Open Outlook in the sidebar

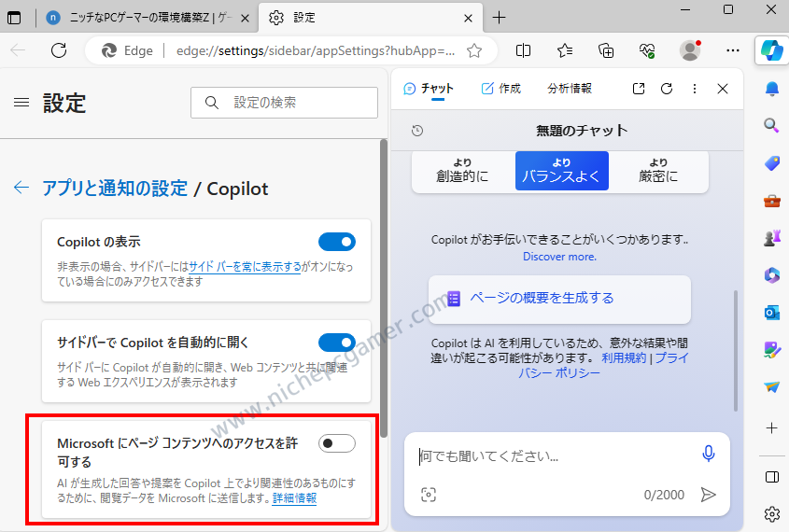[771, 313]
